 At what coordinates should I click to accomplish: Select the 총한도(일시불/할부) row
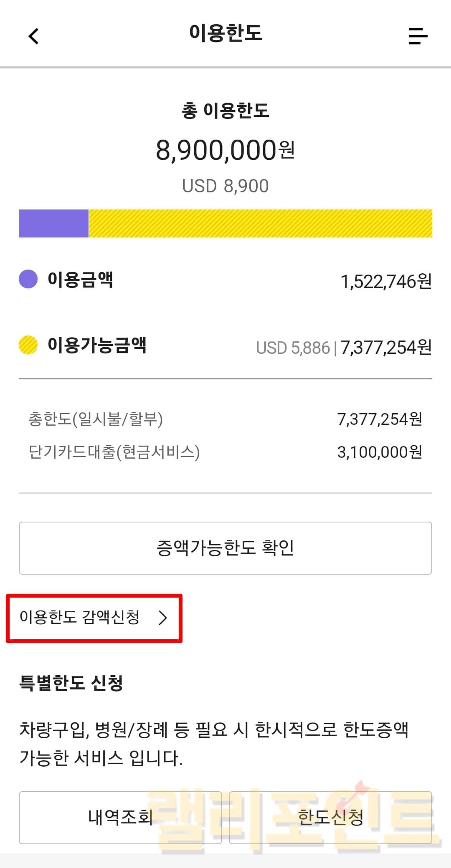(225, 419)
